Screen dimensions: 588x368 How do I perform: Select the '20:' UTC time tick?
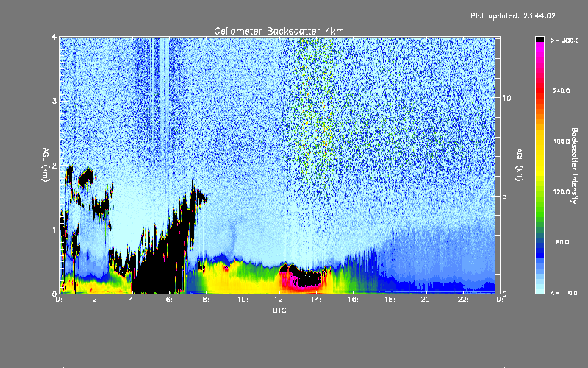426,300
